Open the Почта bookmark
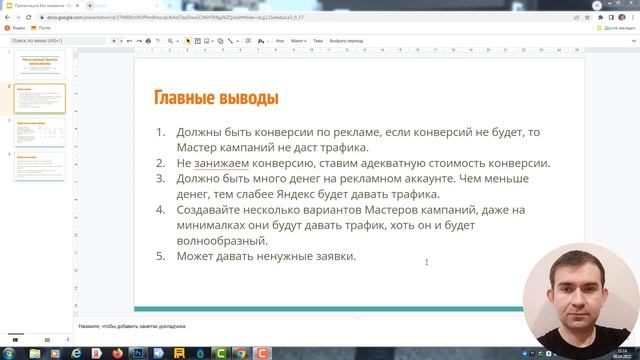The width and height of the screenshot is (640, 360). pyautogui.click(x=41, y=28)
